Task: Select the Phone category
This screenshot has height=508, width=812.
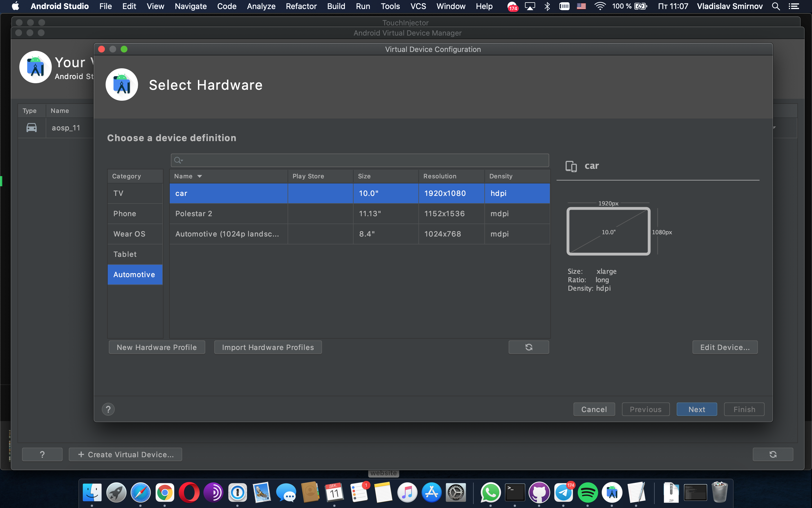Action: pos(135,214)
